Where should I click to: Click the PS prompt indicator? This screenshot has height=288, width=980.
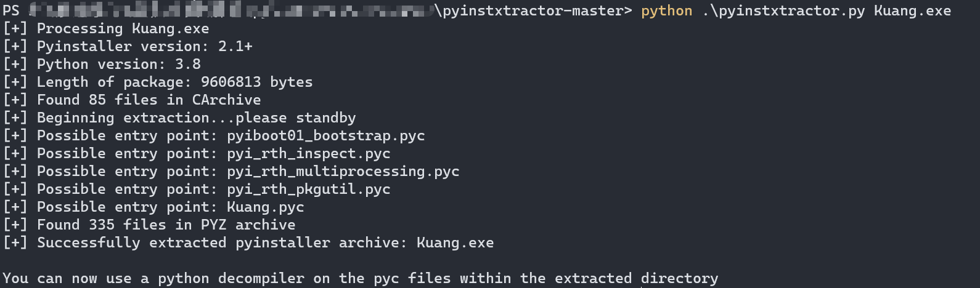click(x=11, y=11)
